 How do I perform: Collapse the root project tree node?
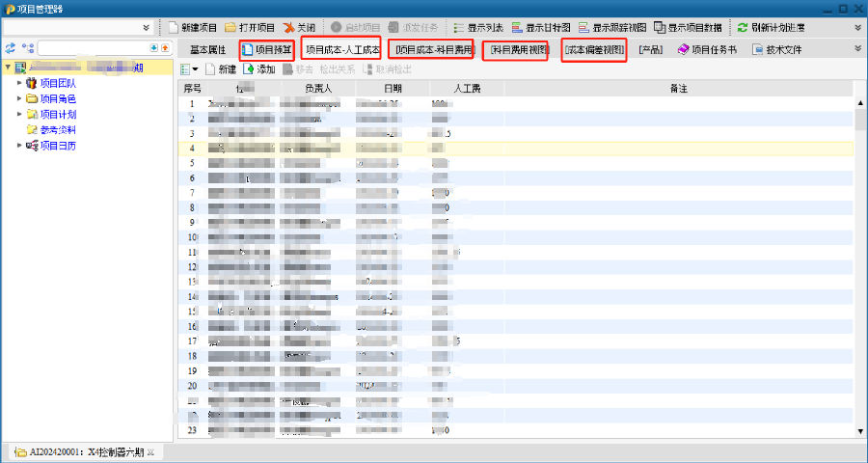tap(8, 68)
